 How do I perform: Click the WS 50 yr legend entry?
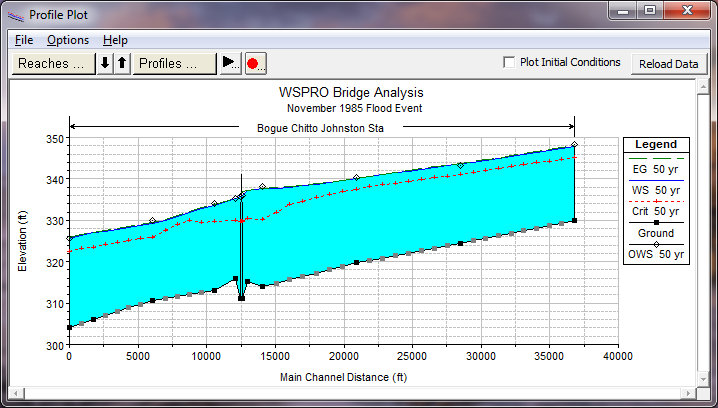658,190
